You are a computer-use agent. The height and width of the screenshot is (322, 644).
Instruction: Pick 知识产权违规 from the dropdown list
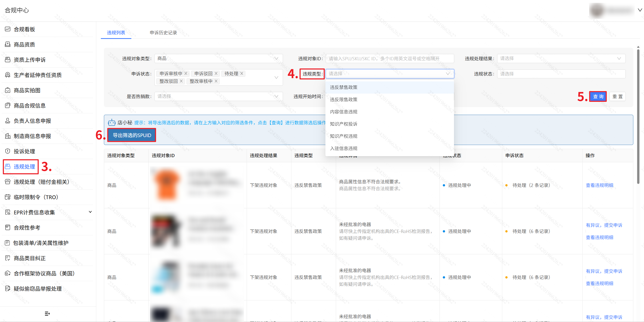point(389,136)
